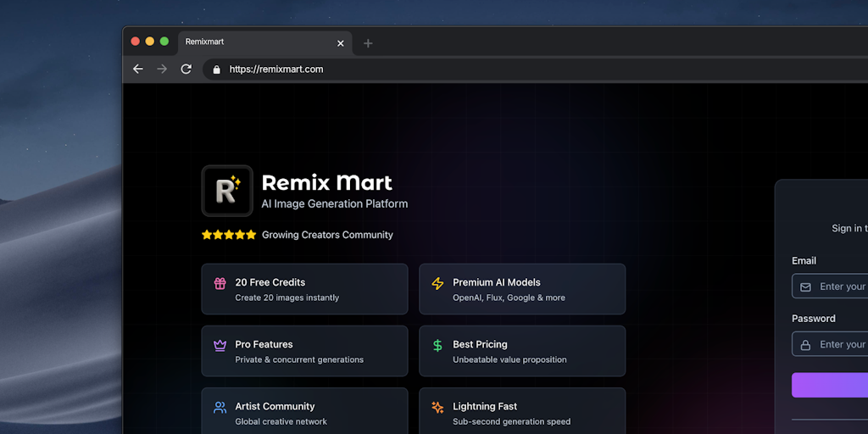The height and width of the screenshot is (434, 868).
Task: Click the sparkles icon for Lightning Fast
Action: [437, 408]
